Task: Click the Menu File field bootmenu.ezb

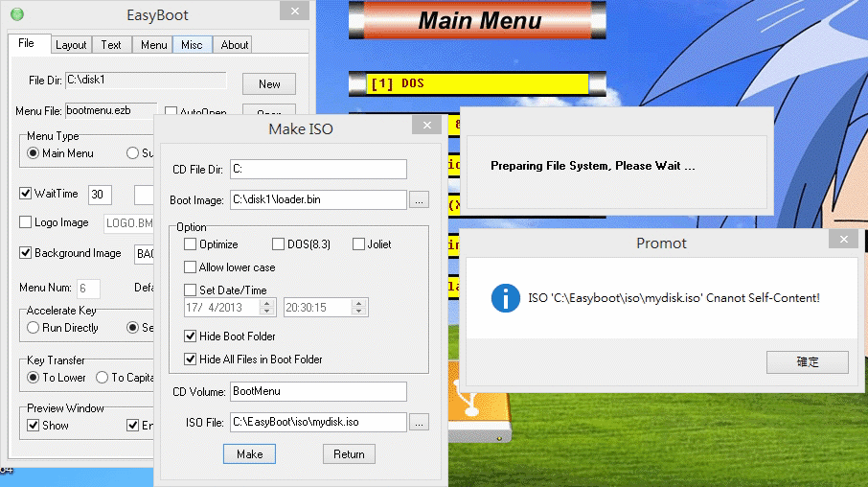Action: 111,110
